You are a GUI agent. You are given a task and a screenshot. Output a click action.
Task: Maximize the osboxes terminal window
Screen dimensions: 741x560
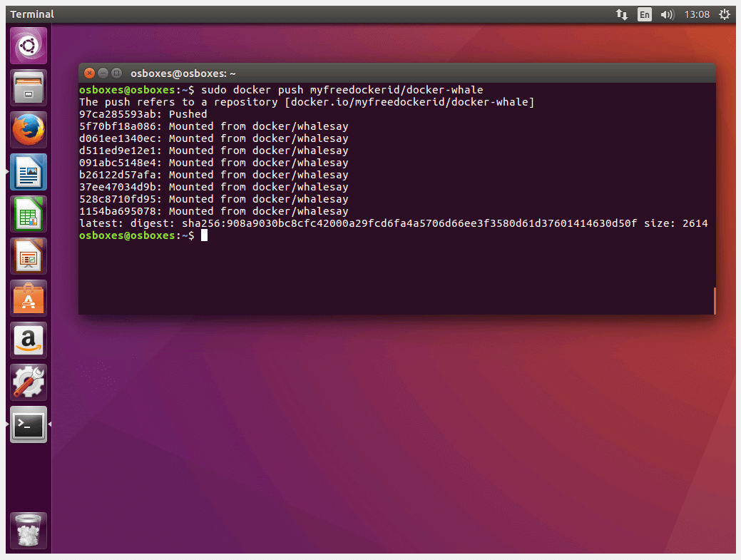click(115, 73)
